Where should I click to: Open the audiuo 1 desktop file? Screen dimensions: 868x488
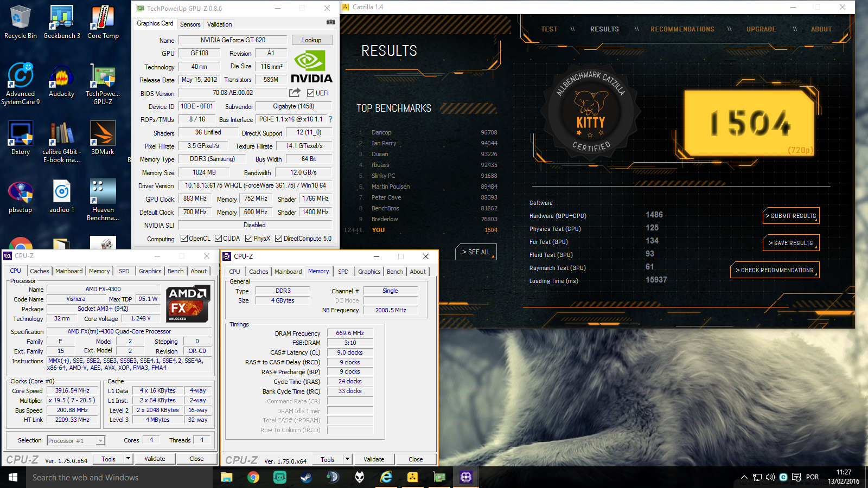pyautogui.click(x=62, y=197)
